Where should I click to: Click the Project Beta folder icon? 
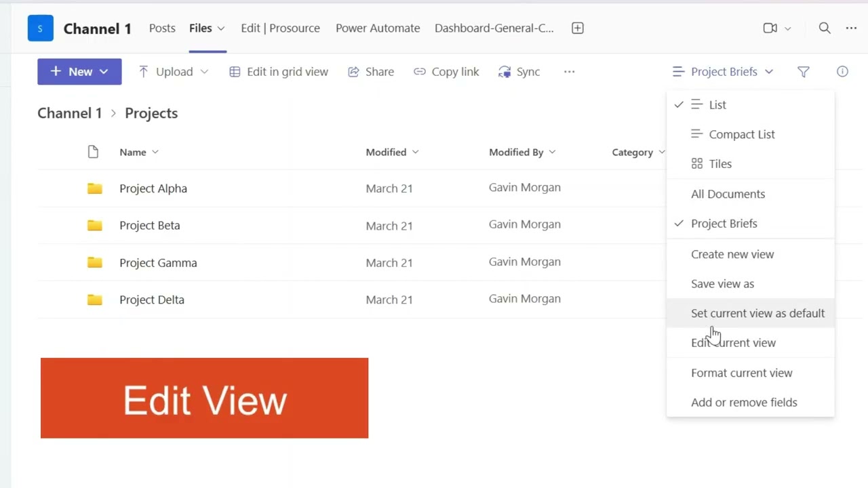pyautogui.click(x=95, y=225)
